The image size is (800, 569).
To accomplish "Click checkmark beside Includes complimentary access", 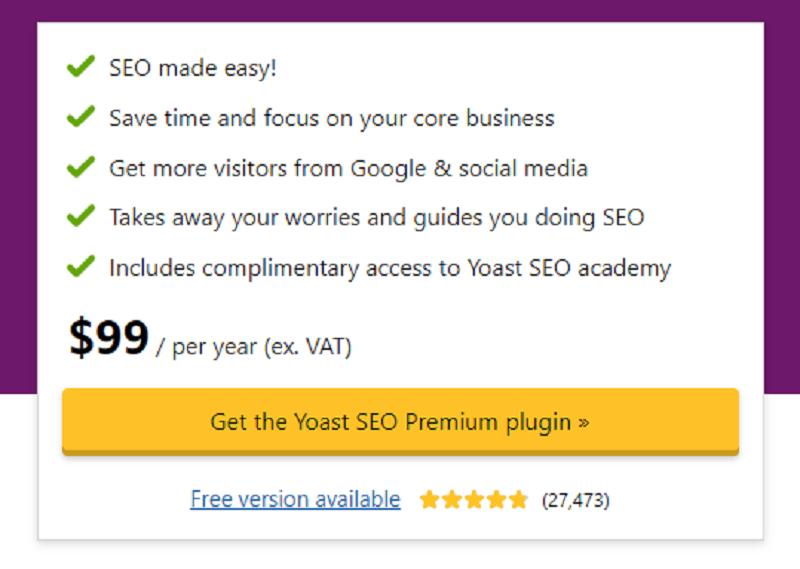I will [81, 266].
